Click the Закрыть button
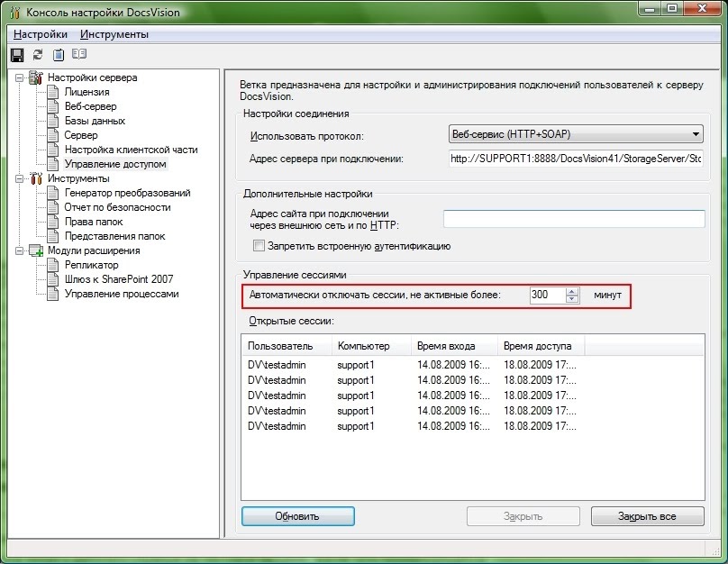Image resolution: width=728 pixels, height=564 pixels. point(523,516)
